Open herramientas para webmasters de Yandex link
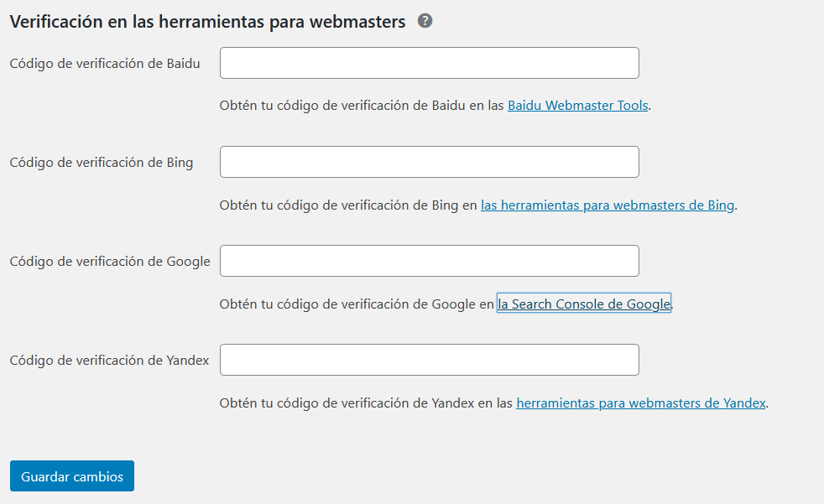The height and width of the screenshot is (504, 824). pyautogui.click(x=641, y=403)
